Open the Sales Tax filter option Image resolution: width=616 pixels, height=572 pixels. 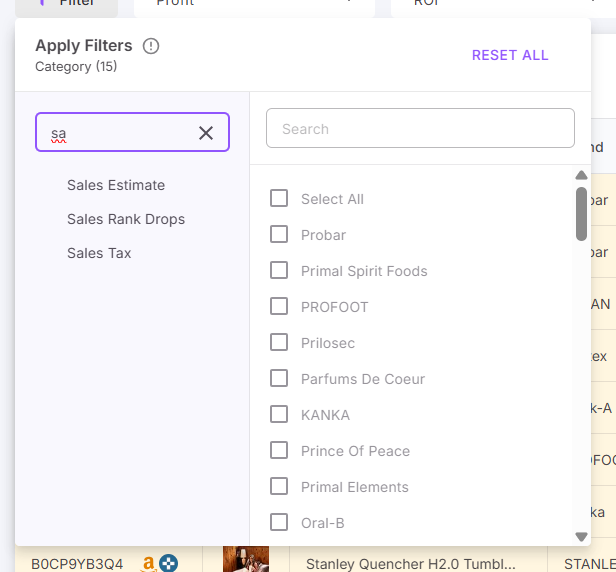(x=99, y=253)
